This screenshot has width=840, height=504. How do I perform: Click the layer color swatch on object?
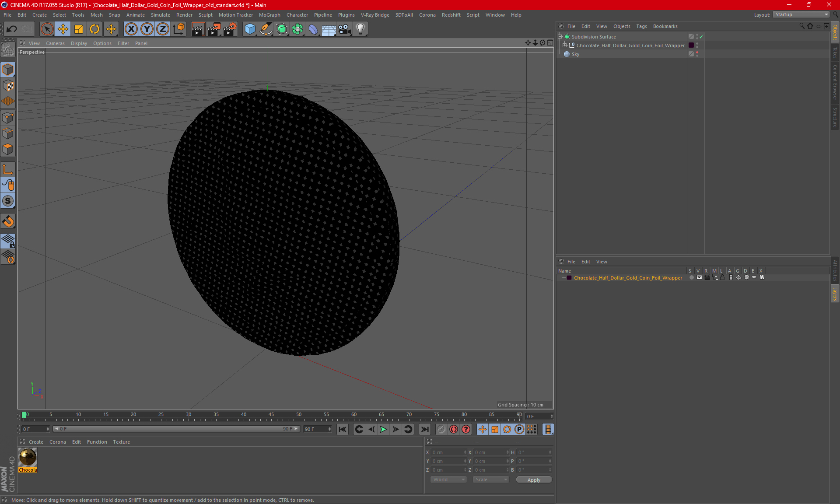691,45
